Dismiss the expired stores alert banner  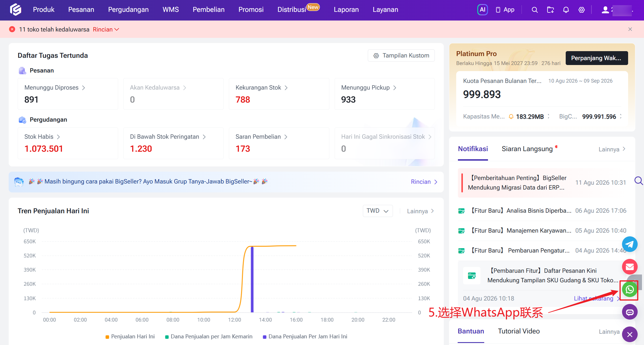click(630, 29)
